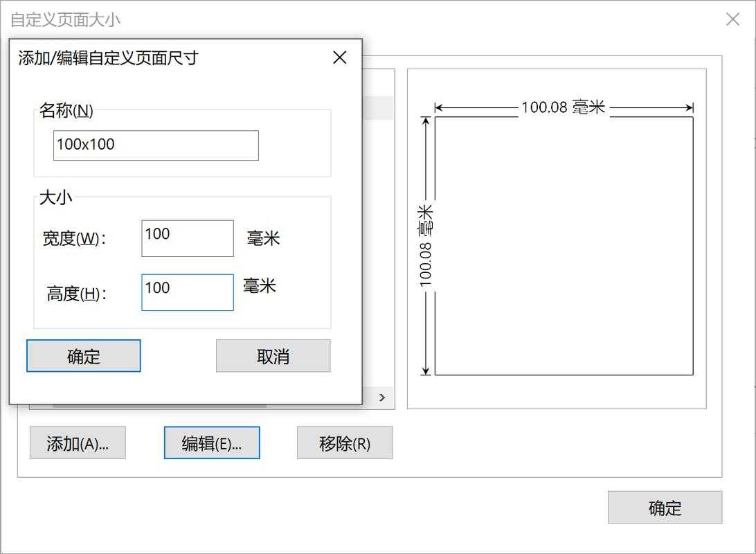Close the 添加/编辑自定义页面尺寸 dialog
Viewport: 756px width, 554px height.
(339, 57)
